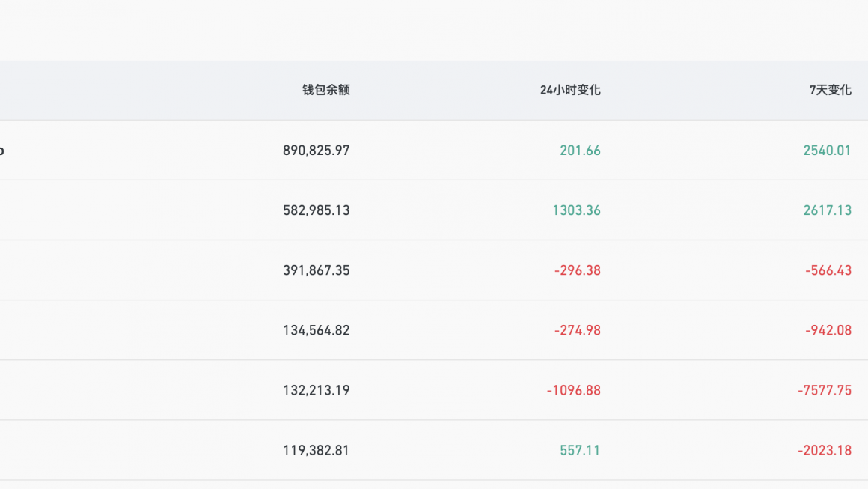The height and width of the screenshot is (489, 868).
Task: Click the 7天变化 column header
Action: pos(831,91)
